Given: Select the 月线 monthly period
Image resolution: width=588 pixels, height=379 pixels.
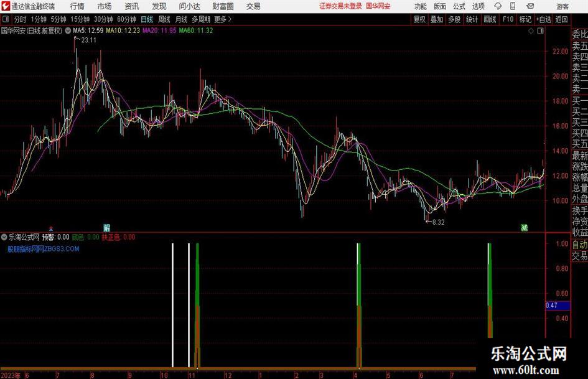Looking at the screenshot, I should (181, 19).
